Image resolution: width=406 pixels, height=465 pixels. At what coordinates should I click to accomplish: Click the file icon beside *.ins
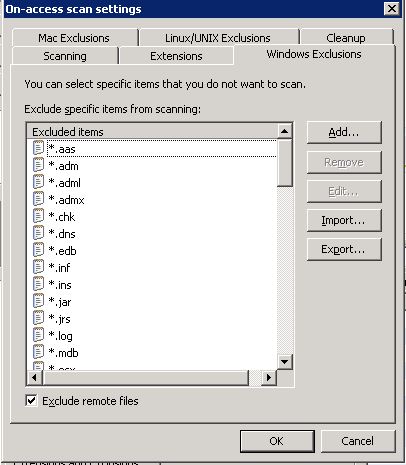click(x=38, y=284)
